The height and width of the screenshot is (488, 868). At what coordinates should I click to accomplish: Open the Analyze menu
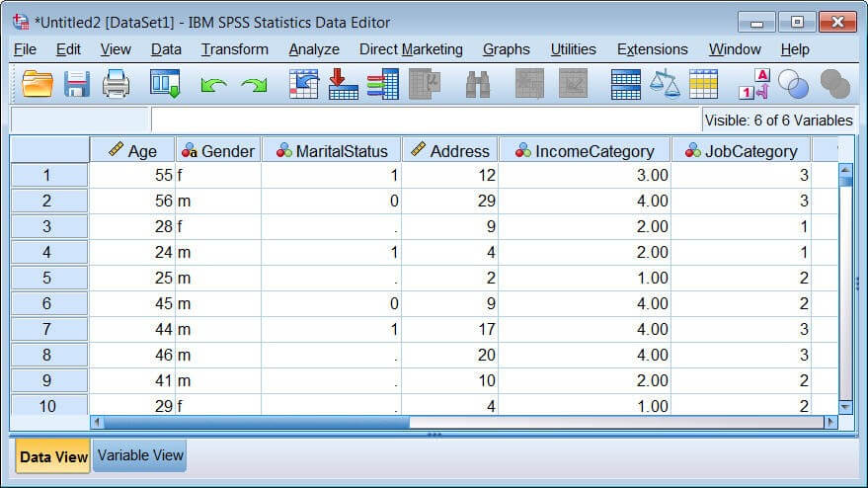click(x=314, y=49)
